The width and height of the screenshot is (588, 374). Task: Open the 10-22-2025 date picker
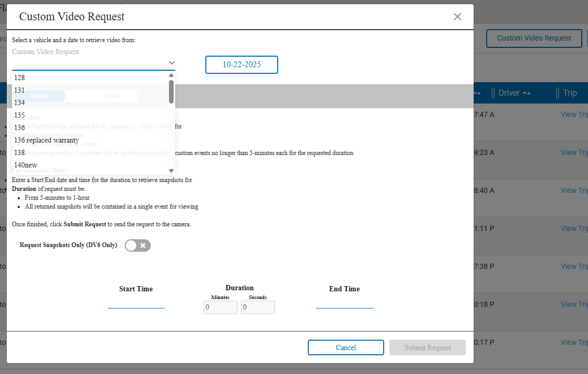(242, 65)
